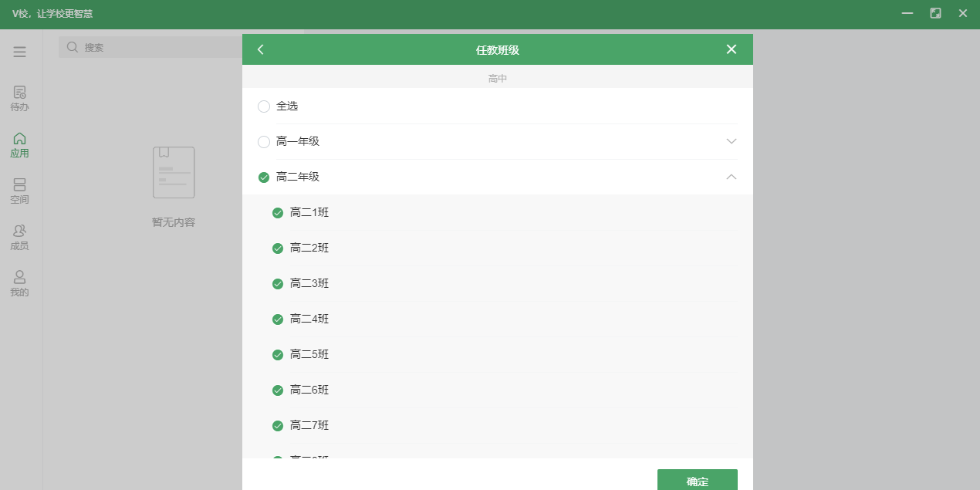The height and width of the screenshot is (490, 980).
Task: Check the 高一年级 radio button
Action: (264, 141)
